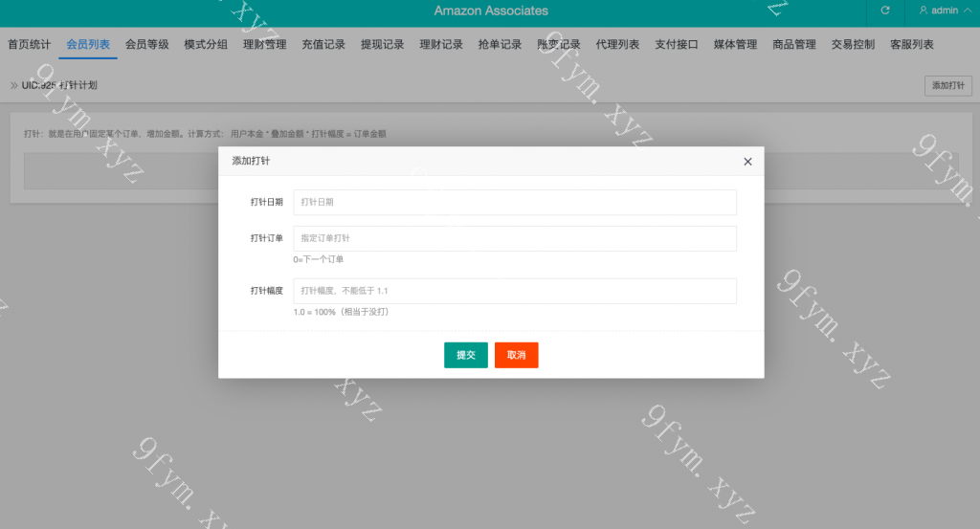The image size is (980, 529).
Task: View 理财记录 tab
Action: (x=440, y=44)
